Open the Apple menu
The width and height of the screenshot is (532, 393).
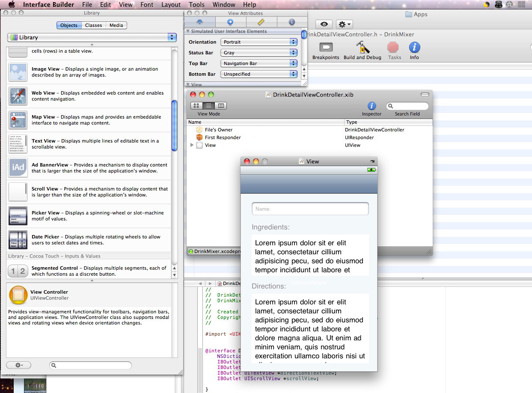pyautogui.click(x=12, y=5)
